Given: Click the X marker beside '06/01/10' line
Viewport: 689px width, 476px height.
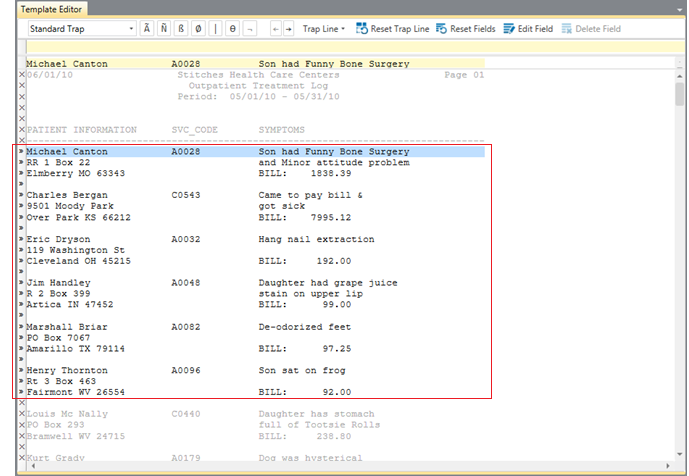Looking at the screenshot, I should [x=22, y=75].
